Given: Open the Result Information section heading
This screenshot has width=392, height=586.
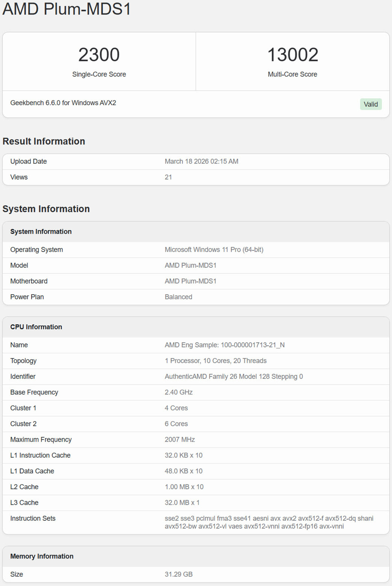Looking at the screenshot, I should click(44, 141).
